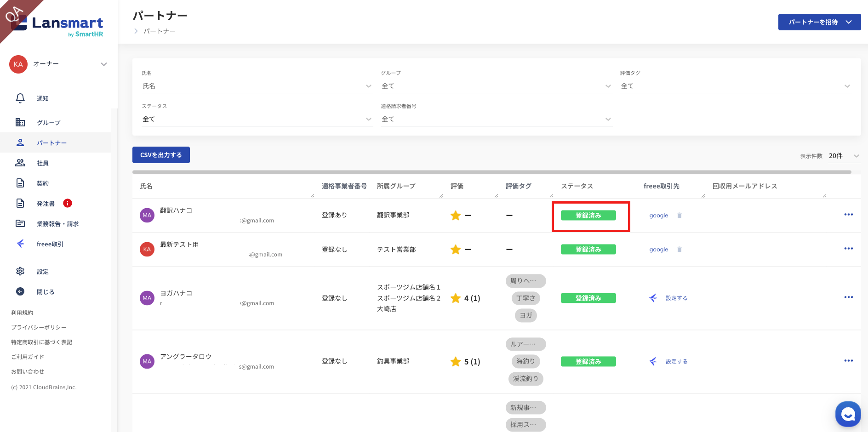Click the freee取引先 column header
The width and height of the screenshot is (868, 432).
(662, 186)
